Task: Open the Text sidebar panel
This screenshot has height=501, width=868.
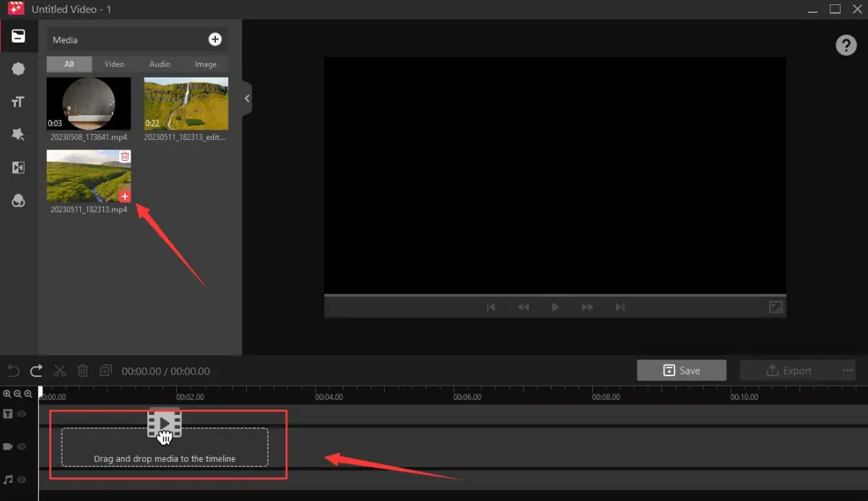Action: pos(18,102)
